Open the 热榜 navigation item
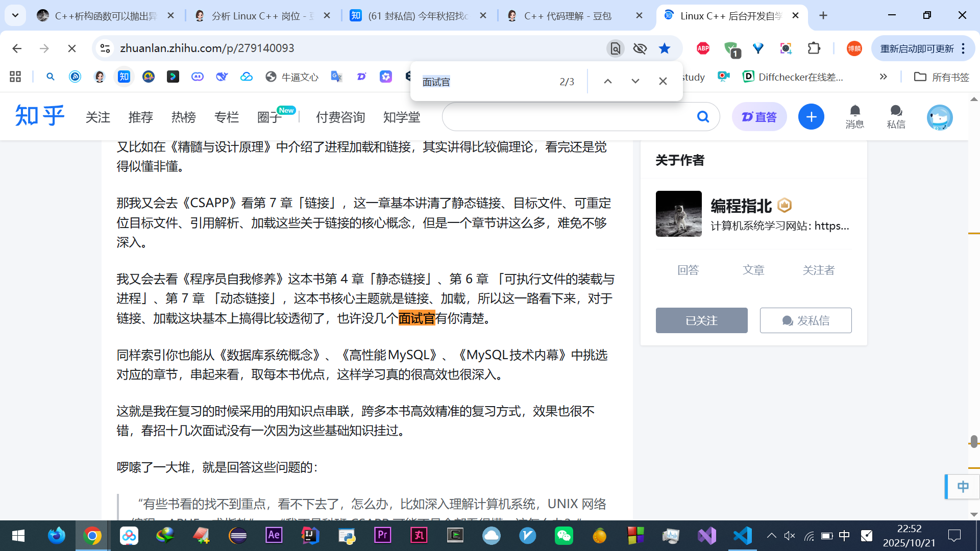 coord(183,117)
